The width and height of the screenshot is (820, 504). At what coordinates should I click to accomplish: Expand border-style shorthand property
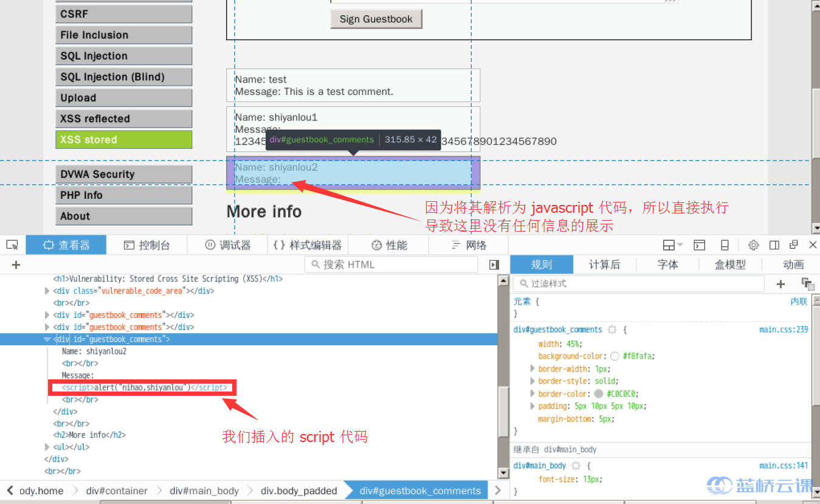(532, 381)
